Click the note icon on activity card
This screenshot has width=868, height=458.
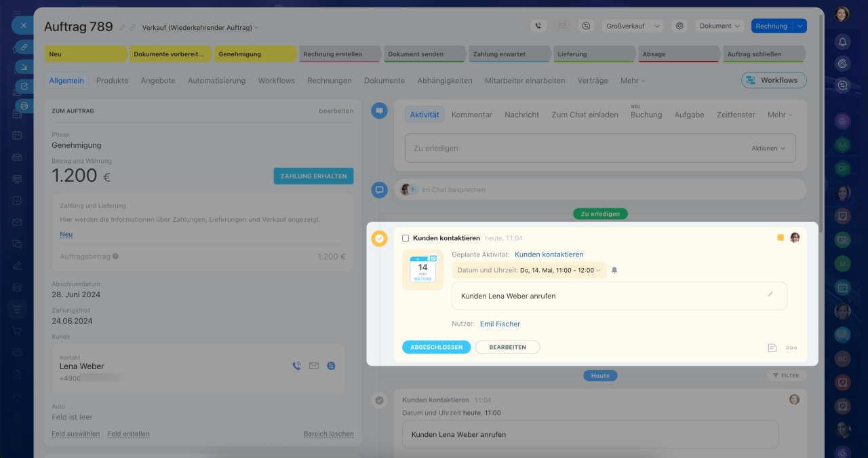click(772, 347)
